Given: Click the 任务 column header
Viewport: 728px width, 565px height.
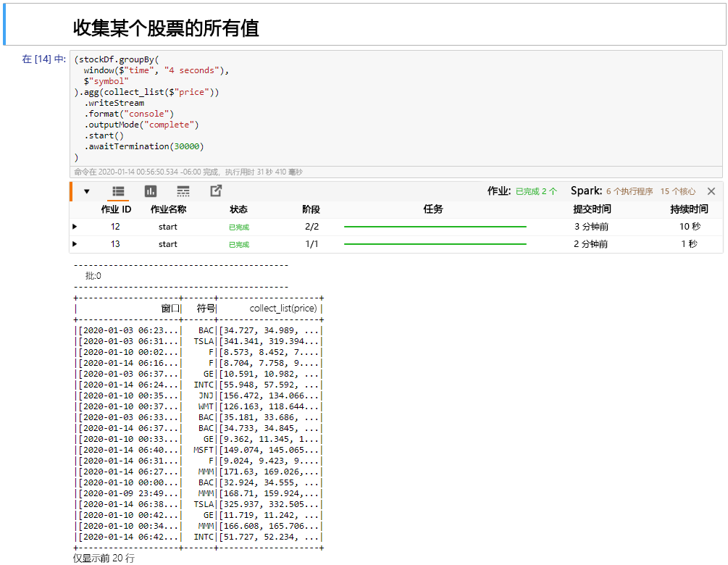Looking at the screenshot, I should pos(433,209).
